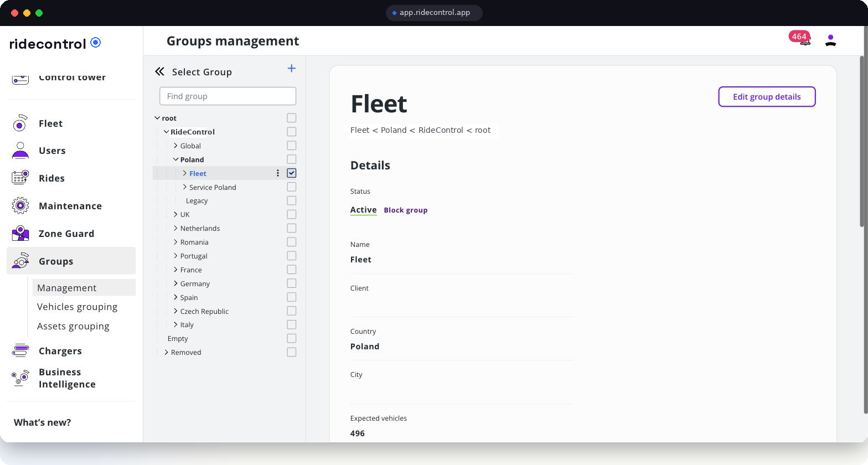
Task: Click the Rides calendar icon
Action: (20, 178)
